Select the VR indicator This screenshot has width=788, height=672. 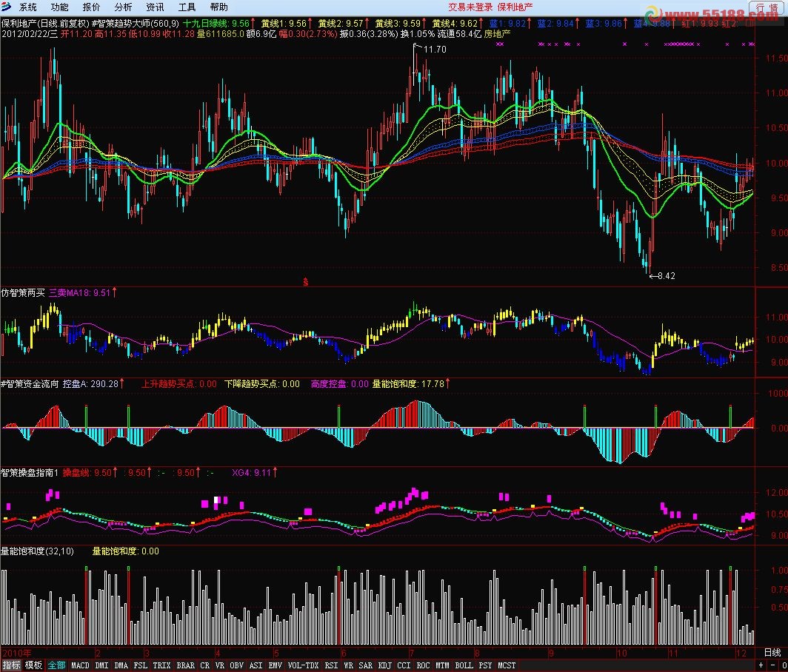coord(220,665)
